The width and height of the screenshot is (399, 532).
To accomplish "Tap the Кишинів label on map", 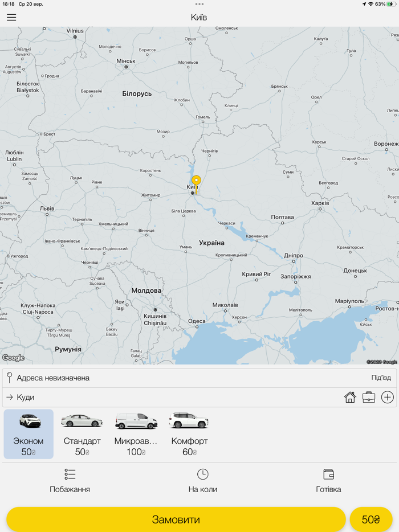I will (155, 316).
